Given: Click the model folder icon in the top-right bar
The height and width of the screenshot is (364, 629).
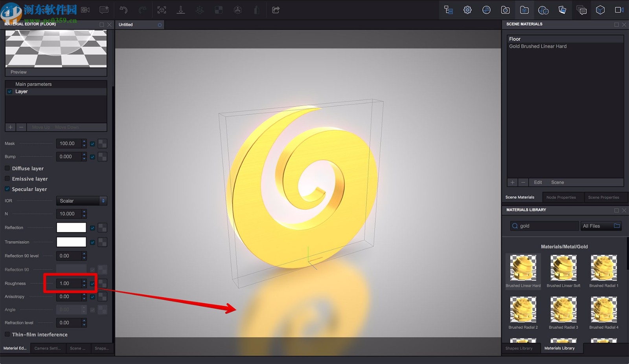Looking at the screenshot, I should point(524,10).
